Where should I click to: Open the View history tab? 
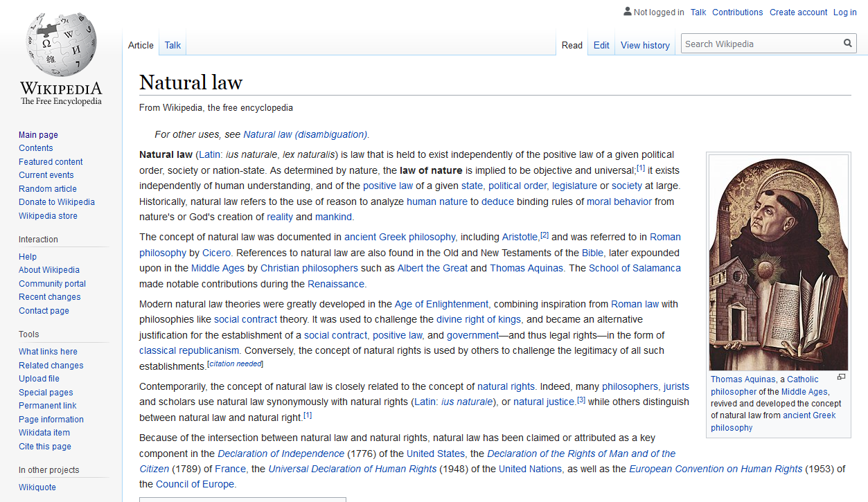645,45
